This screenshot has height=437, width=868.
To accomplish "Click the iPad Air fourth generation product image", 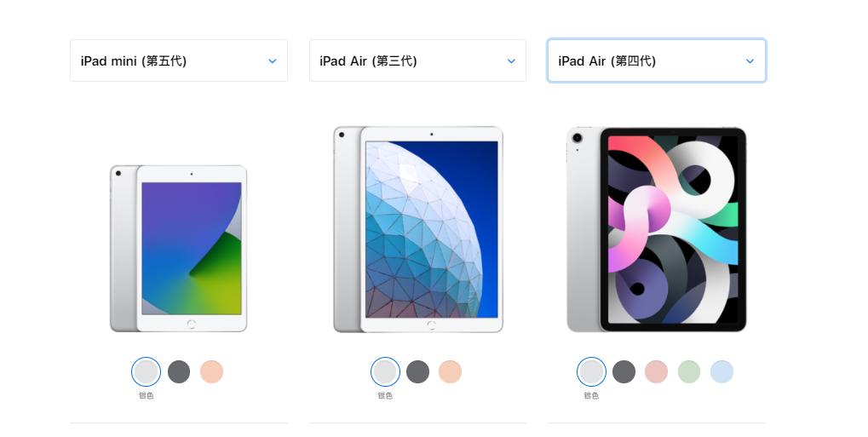I will (x=657, y=229).
